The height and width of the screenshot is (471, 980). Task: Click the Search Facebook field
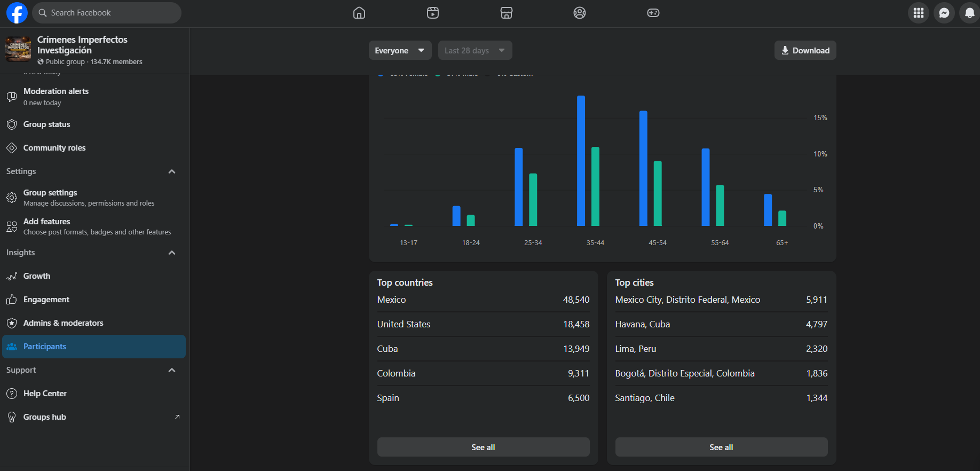click(x=107, y=13)
